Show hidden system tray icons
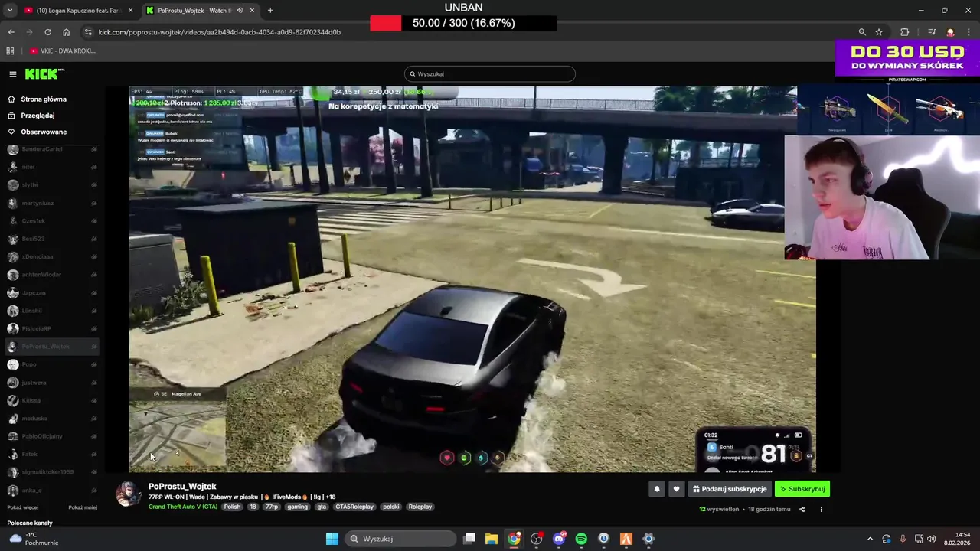980x551 pixels. click(870, 539)
